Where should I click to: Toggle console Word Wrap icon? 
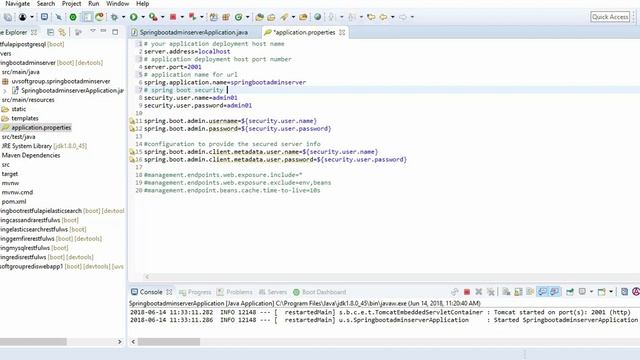click(x=530, y=292)
